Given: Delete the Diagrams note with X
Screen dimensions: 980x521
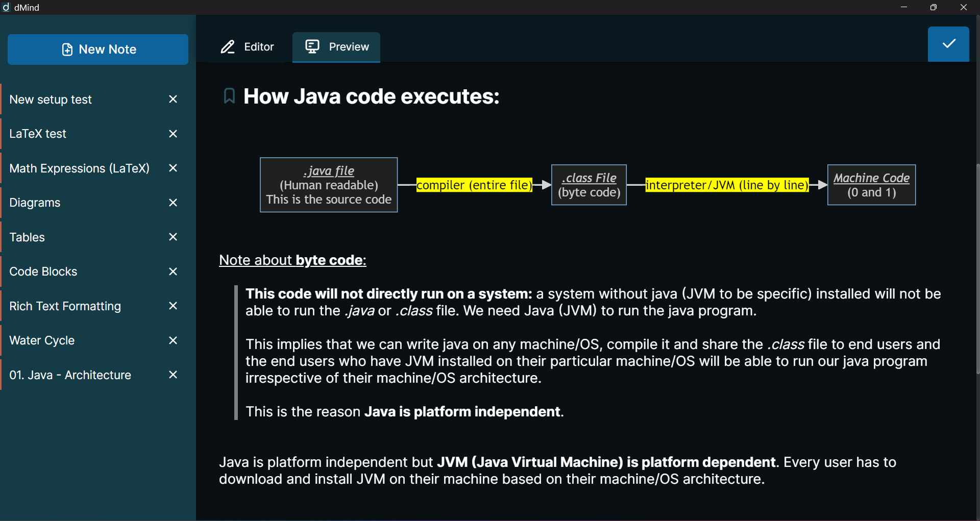Looking at the screenshot, I should click(x=173, y=203).
